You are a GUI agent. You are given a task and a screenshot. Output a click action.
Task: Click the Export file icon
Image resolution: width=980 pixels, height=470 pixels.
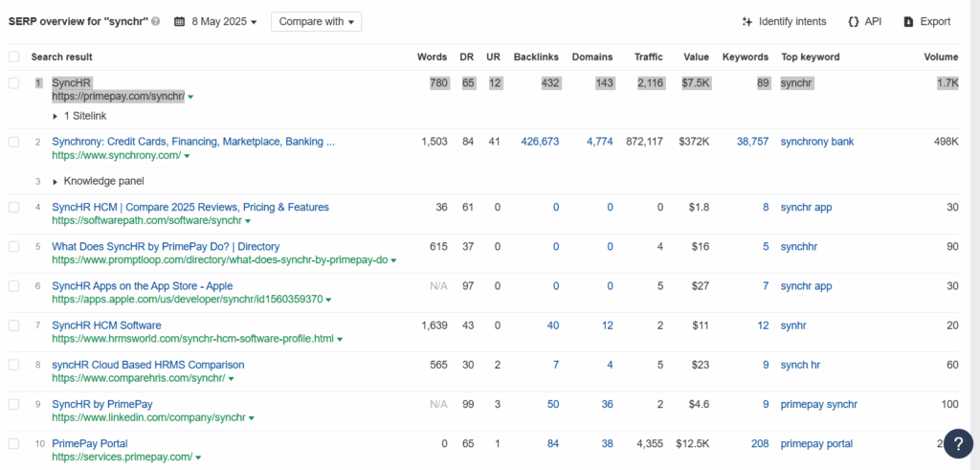909,22
